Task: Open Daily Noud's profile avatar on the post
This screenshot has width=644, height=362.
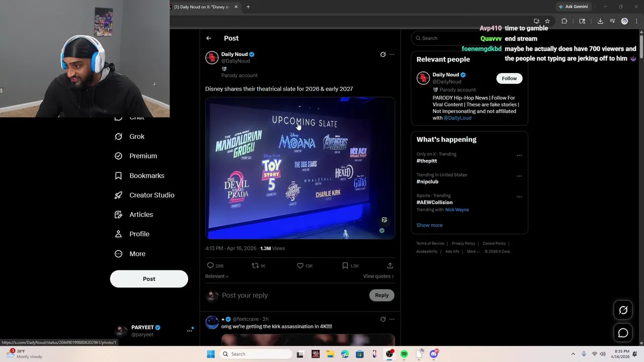Action: click(x=212, y=57)
